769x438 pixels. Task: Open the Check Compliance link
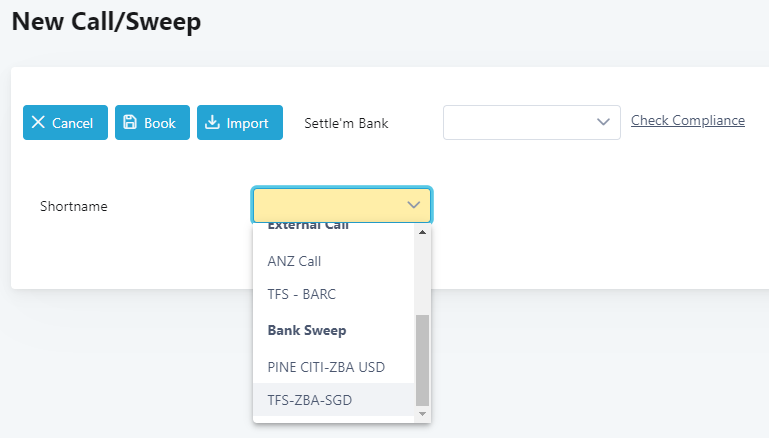point(688,120)
